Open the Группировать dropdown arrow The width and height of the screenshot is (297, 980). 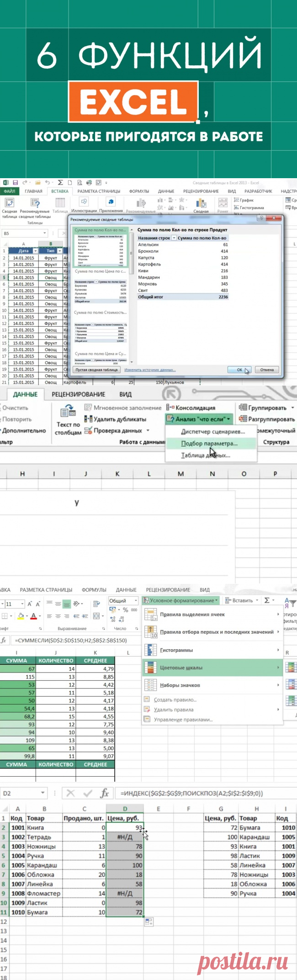[292, 408]
